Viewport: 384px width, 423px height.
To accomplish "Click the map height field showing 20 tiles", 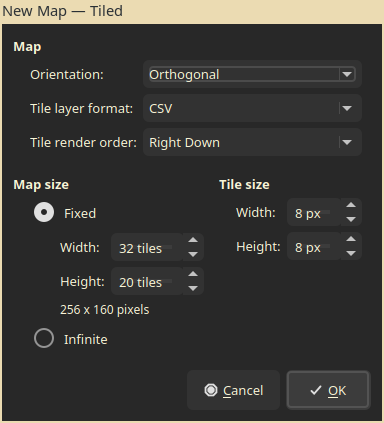I will (x=147, y=282).
